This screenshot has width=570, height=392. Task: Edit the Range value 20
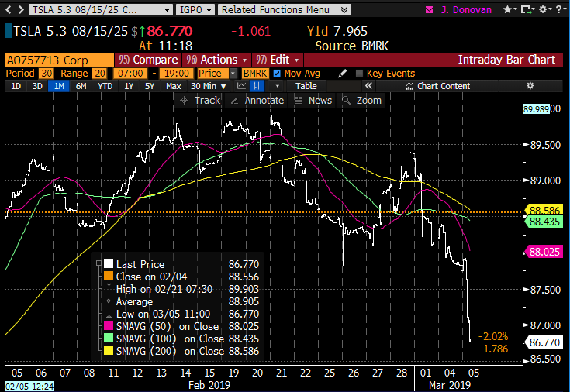(x=99, y=74)
